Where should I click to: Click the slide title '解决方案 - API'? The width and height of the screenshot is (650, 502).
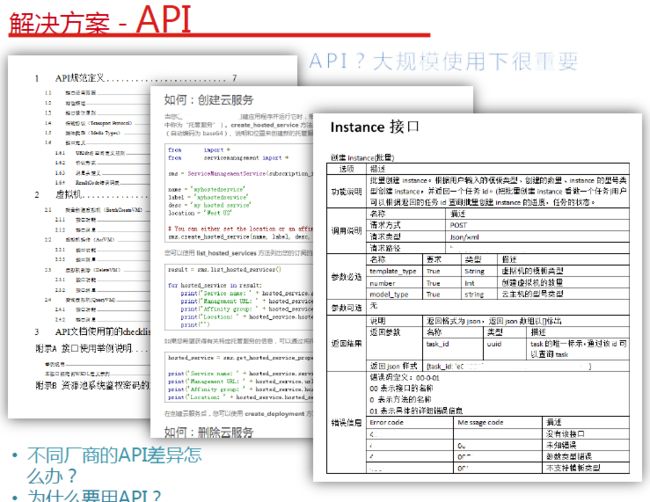tap(100, 20)
